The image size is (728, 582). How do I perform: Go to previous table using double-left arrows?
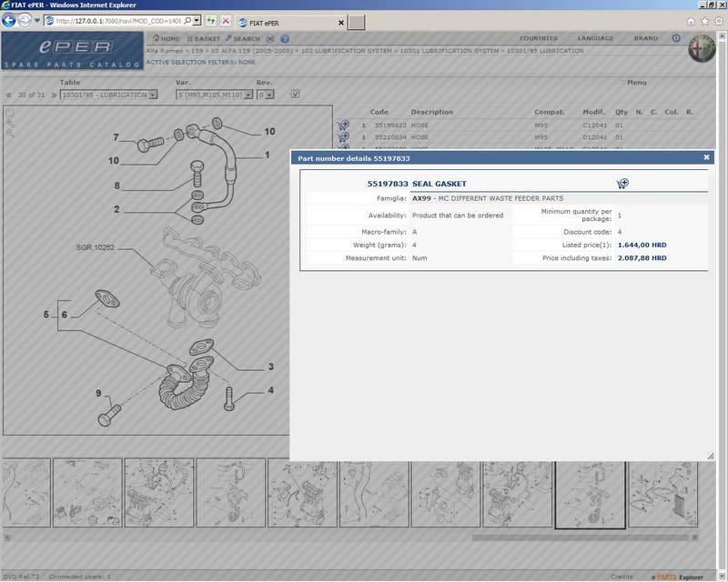pyautogui.click(x=8, y=95)
